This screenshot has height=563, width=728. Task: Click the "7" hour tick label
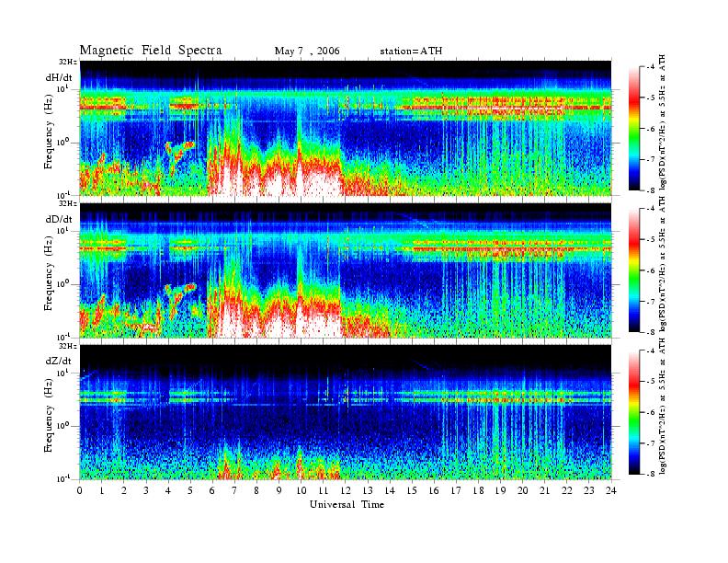point(234,490)
